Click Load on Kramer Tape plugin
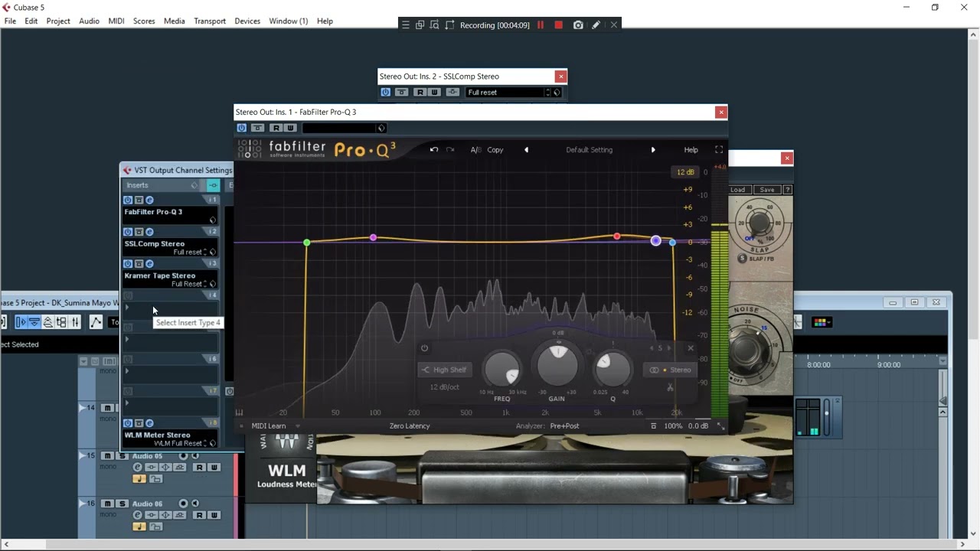This screenshot has height=551, width=980. coord(737,190)
